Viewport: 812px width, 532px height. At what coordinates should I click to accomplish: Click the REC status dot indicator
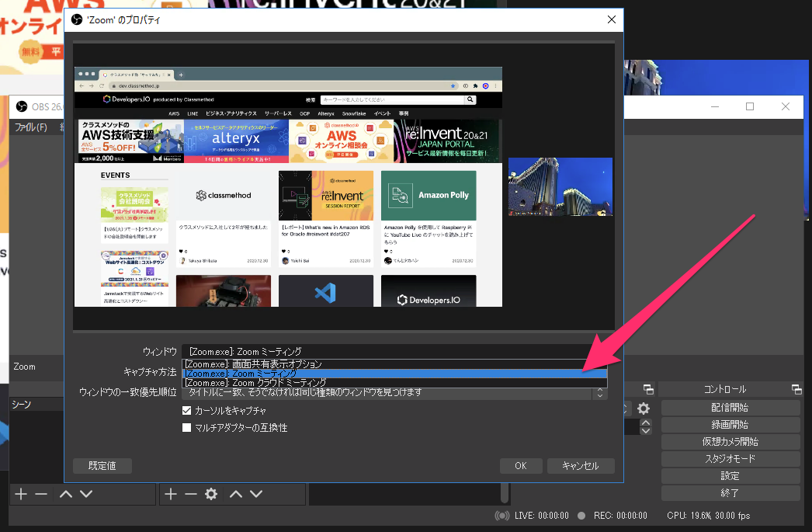tap(581, 516)
